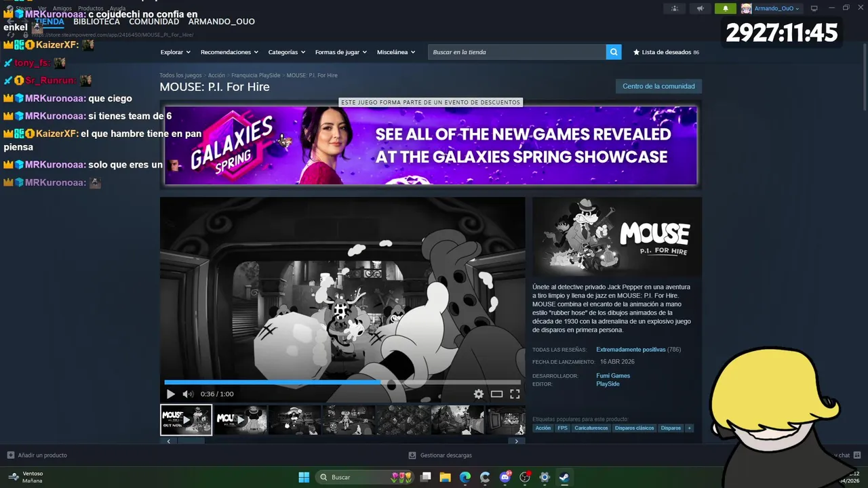Click the Franquicia PlaySide breadcrumb

(256, 75)
